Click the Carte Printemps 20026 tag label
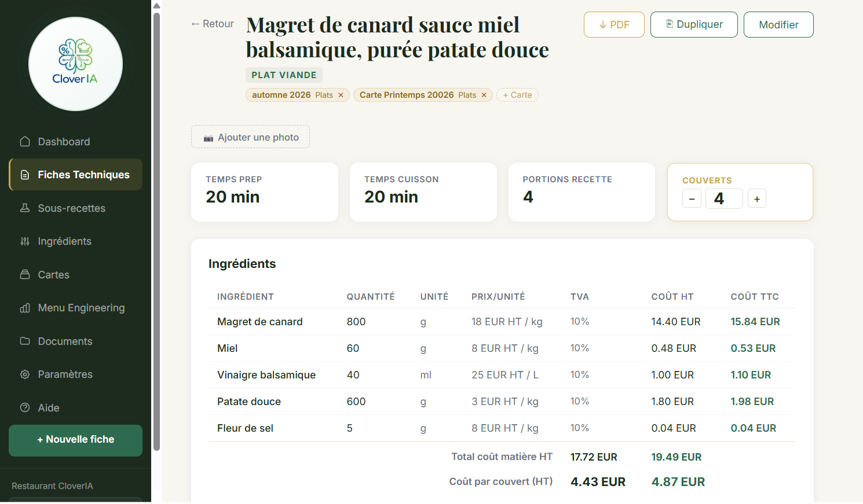The height and width of the screenshot is (504, 863). click(407, 95)
